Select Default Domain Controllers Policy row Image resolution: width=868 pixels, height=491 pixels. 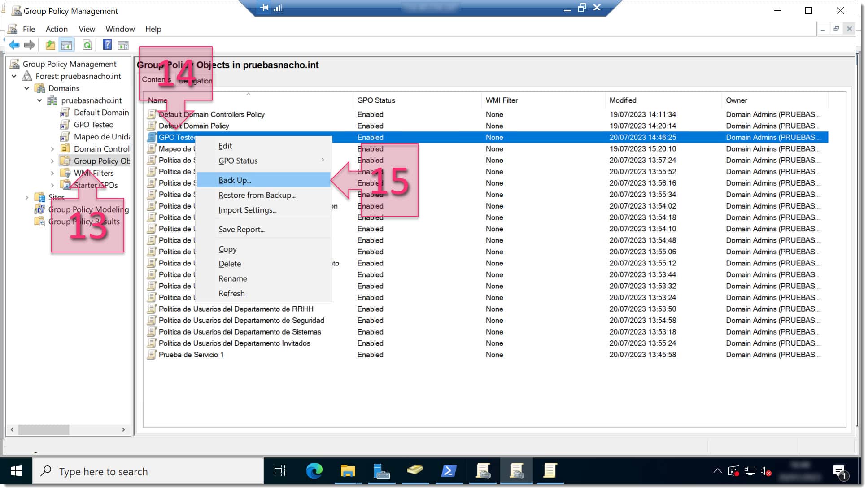pyautogui.click(x=487, y=114)
